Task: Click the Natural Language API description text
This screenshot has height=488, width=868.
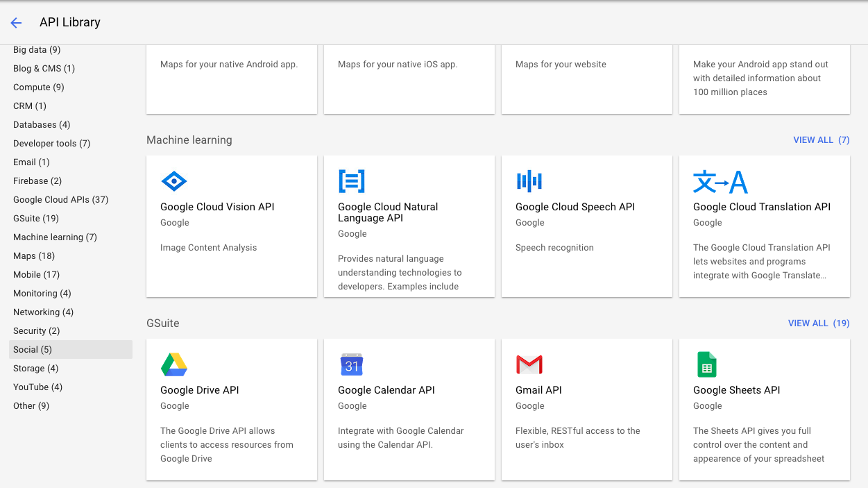Action: coord(400,273)
